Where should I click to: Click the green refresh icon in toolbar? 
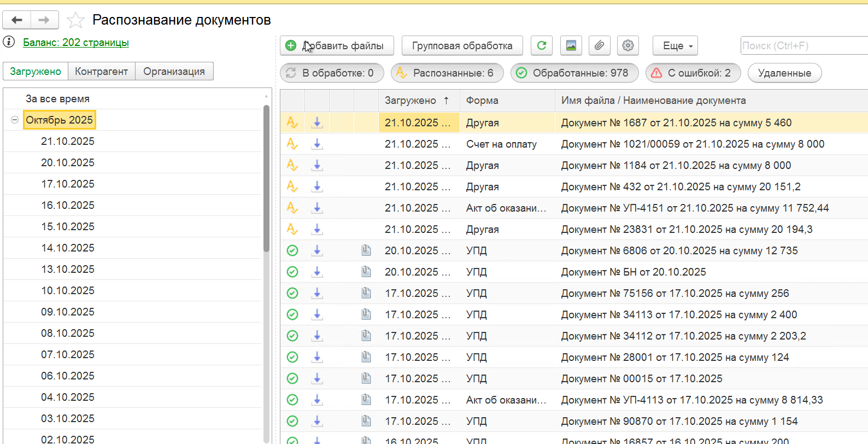coord(541,45)
